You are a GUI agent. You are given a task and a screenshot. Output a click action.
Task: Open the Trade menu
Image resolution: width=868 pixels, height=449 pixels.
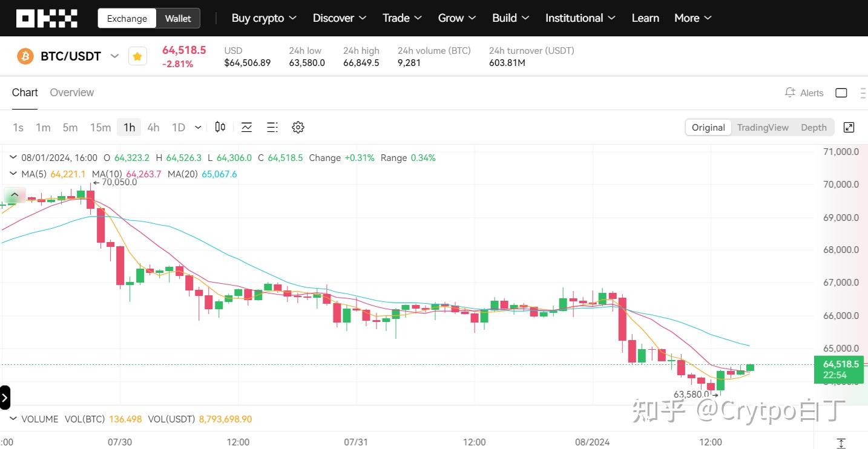tap(403, 18)
